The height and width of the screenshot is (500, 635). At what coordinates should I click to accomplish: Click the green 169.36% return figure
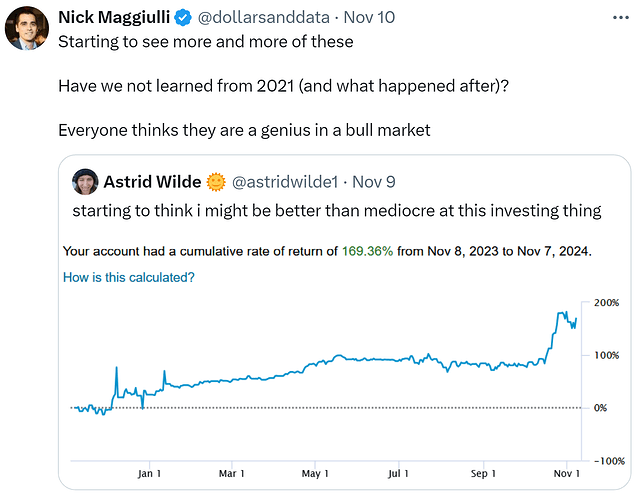click(x=367, y=251)
